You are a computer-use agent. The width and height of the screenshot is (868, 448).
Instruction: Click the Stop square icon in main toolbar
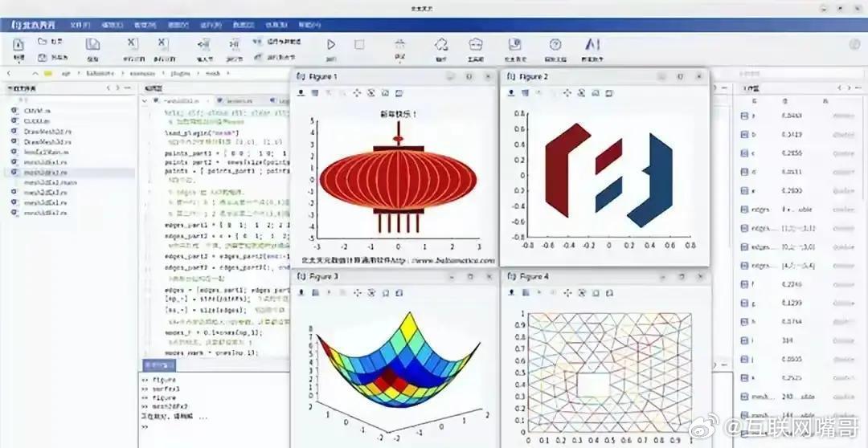pyautogui.click(x=359, y=45)
